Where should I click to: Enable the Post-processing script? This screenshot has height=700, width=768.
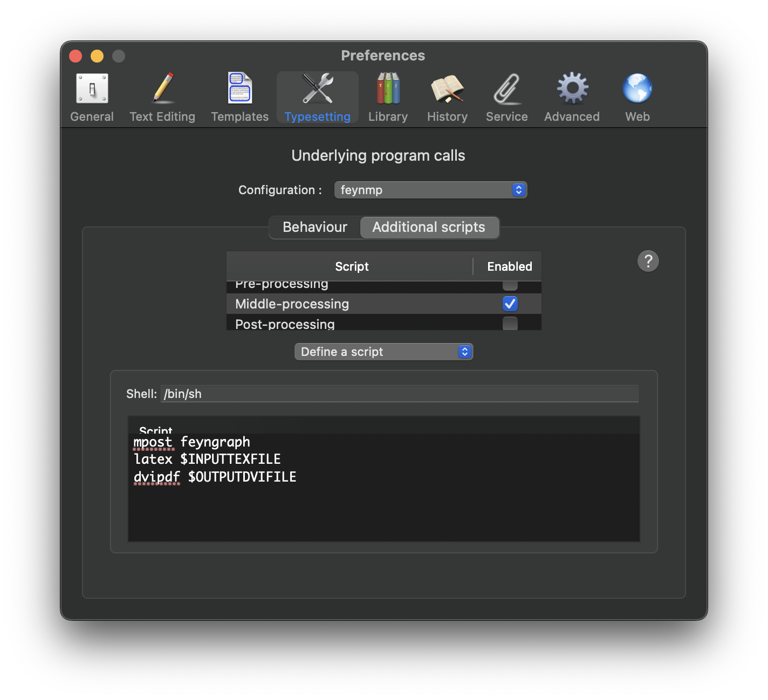click(510, 324)
